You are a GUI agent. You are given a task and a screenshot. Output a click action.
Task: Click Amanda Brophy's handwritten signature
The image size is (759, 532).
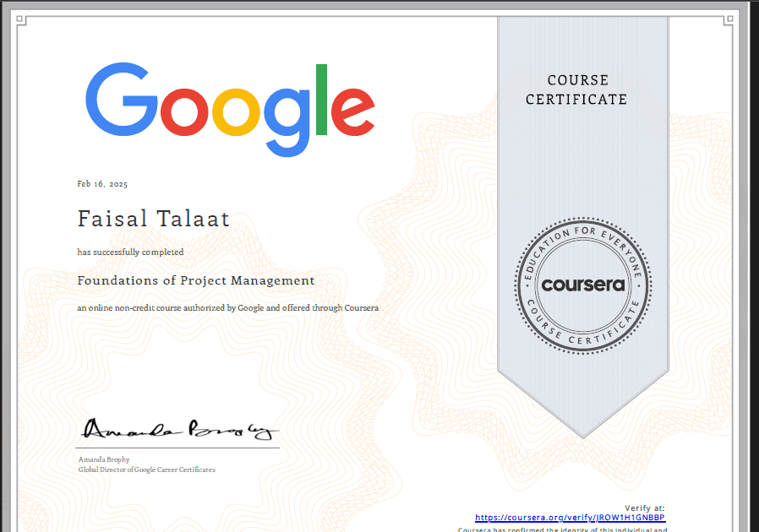180,429
